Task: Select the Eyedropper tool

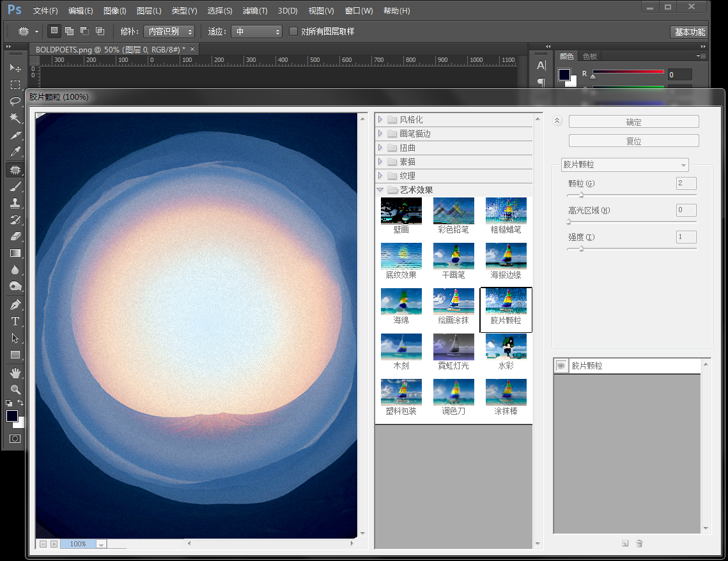Action: pyautogui.click(x=15, y=151)
